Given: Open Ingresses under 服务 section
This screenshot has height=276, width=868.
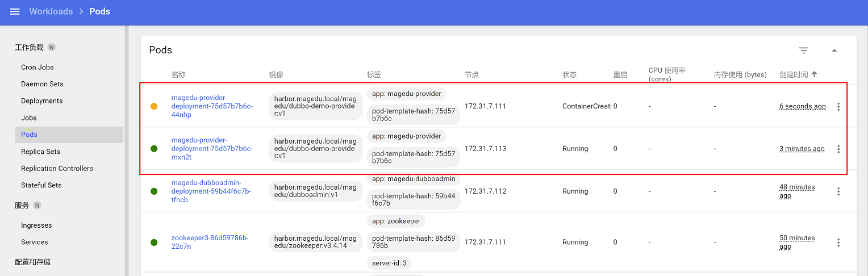Looking at the screenshot, I should [x=36, y=225].
